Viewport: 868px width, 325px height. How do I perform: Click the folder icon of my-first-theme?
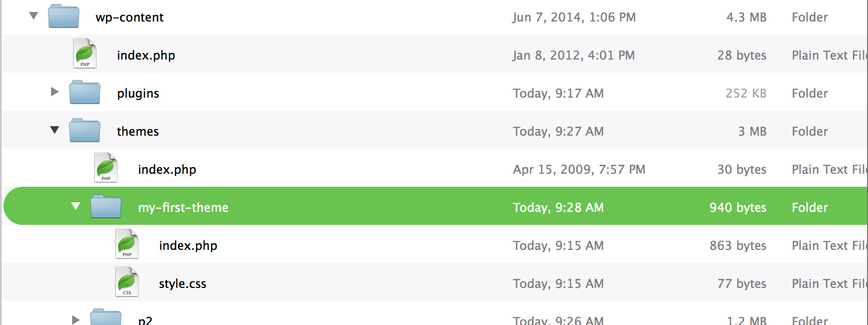tap(105, 206)
